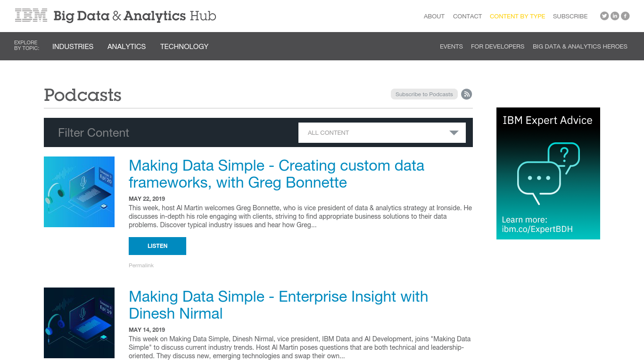Open the Filter Content dropdown arrow
The image size is (644, 362).
[x=454, y=133]
